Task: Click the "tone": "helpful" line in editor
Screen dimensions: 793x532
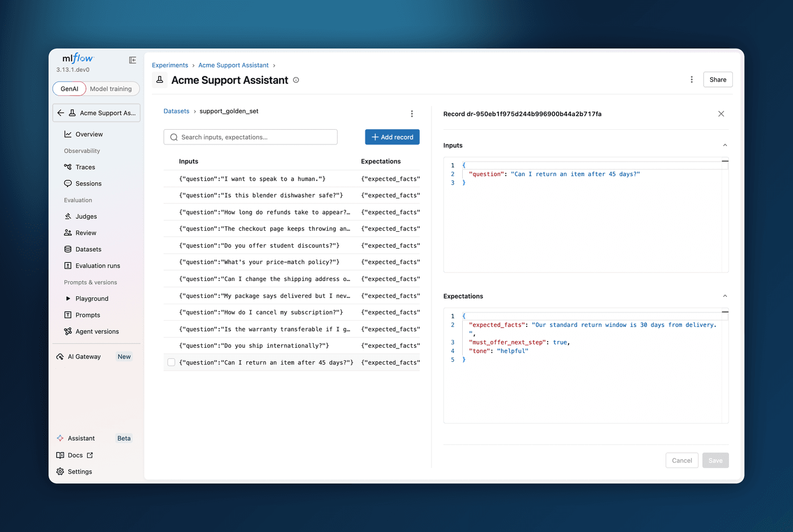Action: [498, 351]
